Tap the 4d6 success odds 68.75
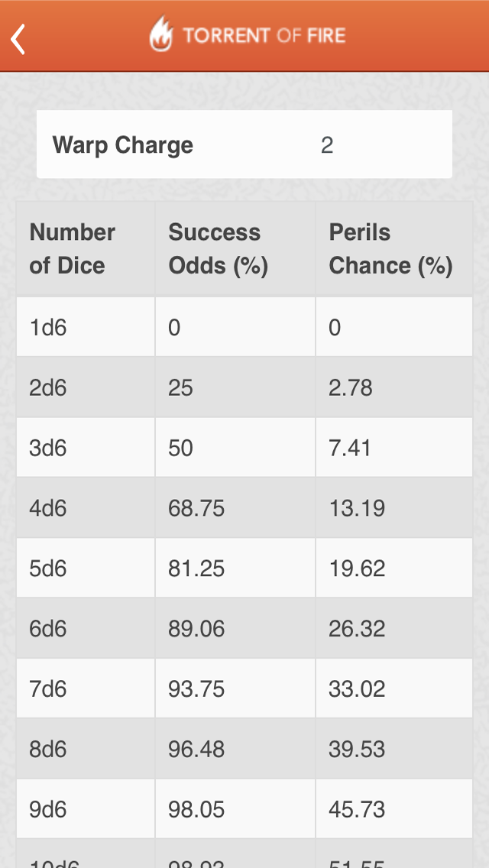This screenshot has width=489, height=868. tap(196, 509)
